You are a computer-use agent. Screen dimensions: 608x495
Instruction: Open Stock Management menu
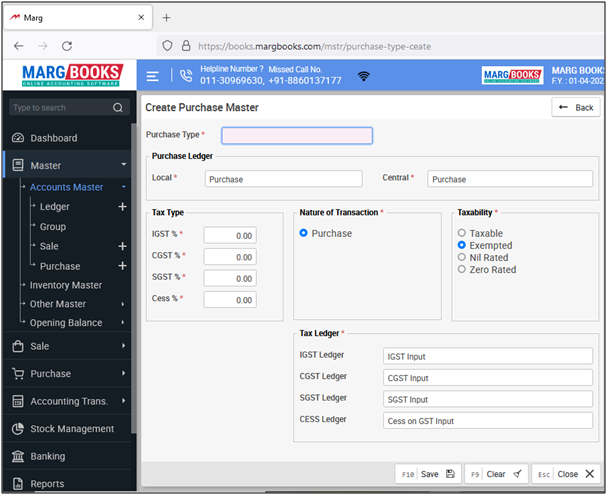[x=72, y=429]
